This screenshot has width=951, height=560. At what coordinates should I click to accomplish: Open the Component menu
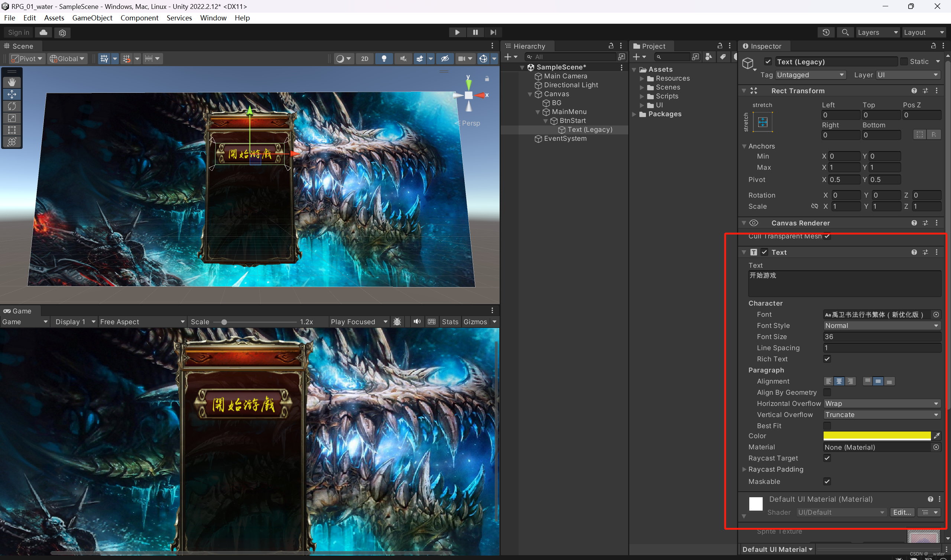point(139,18)
